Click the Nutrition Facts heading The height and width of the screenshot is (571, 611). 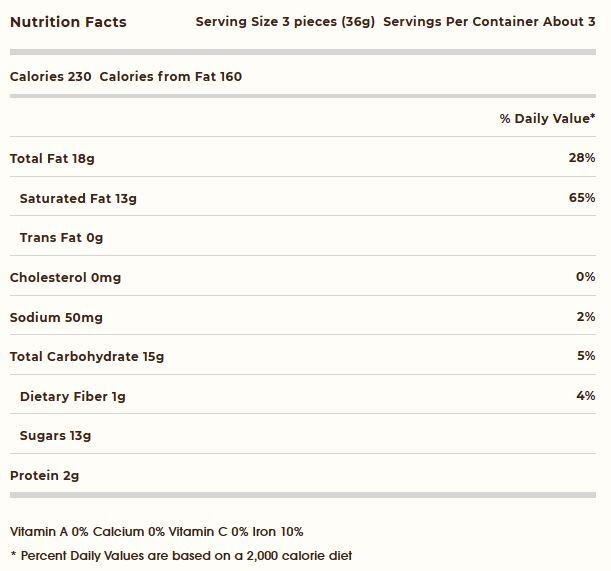pos(68,22)
